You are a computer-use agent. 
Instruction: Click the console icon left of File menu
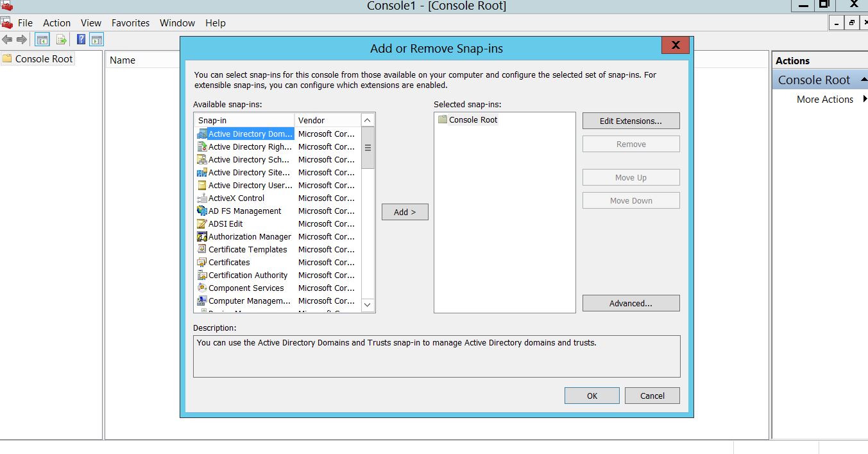coord(7,23)
